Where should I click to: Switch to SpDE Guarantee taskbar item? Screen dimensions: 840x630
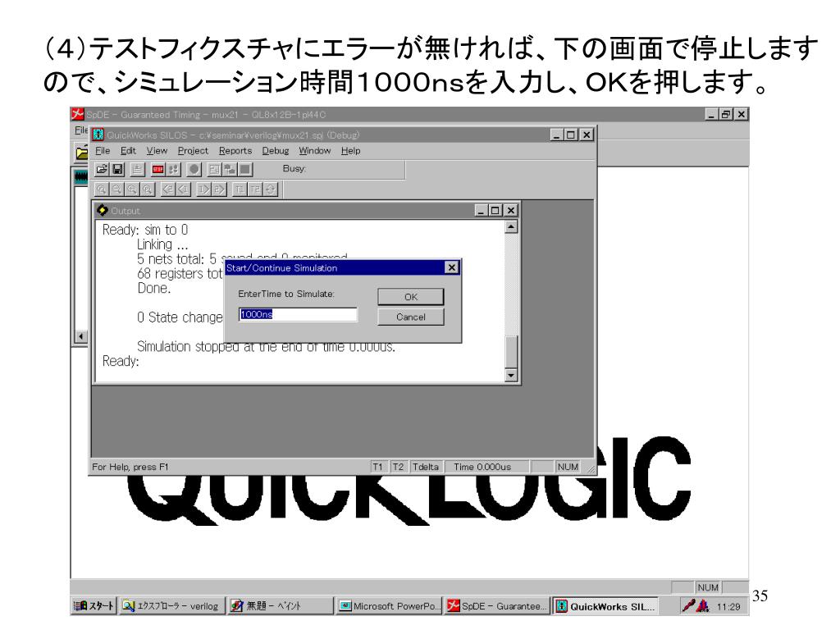(498, 606)
